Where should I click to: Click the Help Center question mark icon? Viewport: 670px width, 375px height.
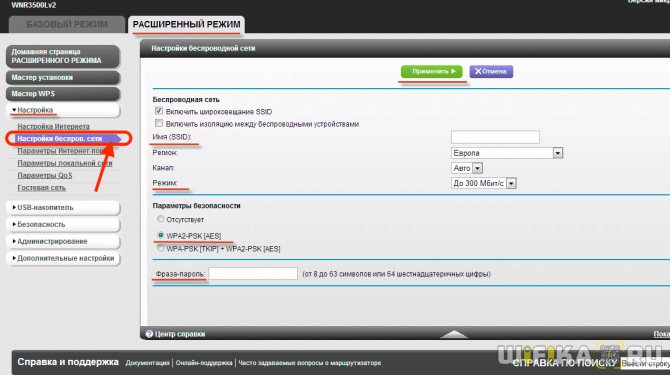click(x=149, y=334)
